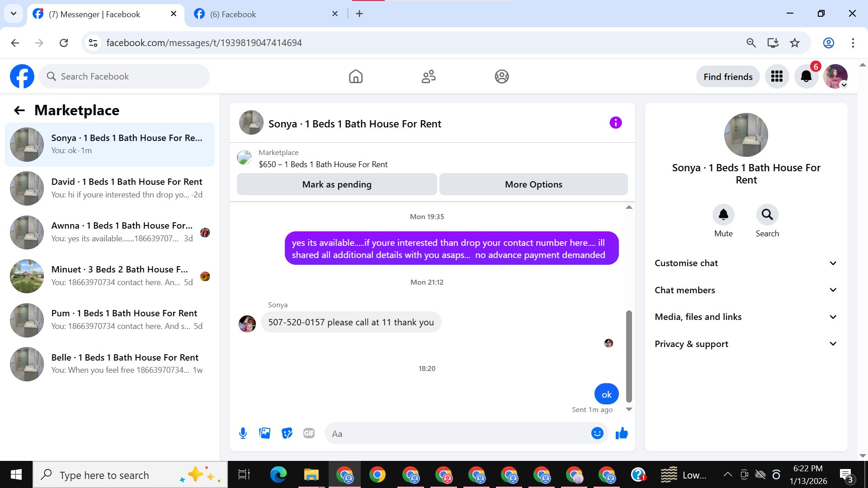Click the chat message scrollbar
Image resolution: width=868 pixels, height=488 pixels.
629,356
